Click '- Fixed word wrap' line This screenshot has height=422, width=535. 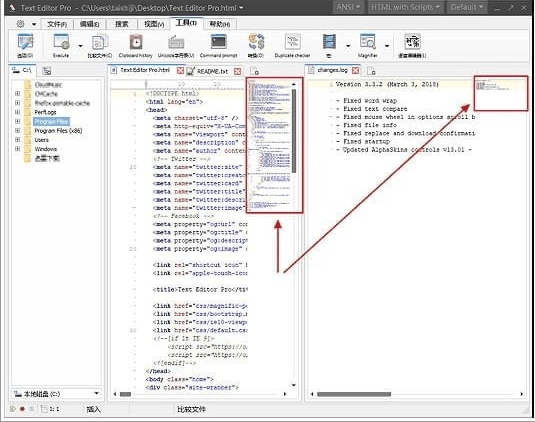click(x=366, y=101)
